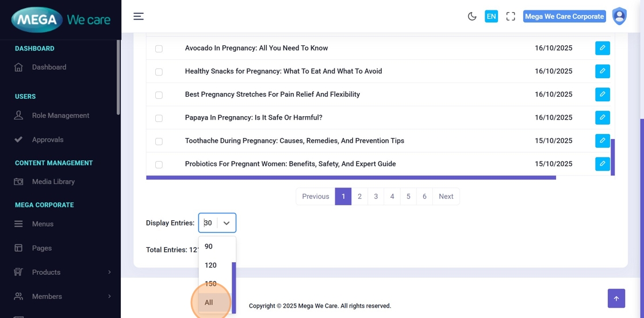Go to Role Management in sidebar
Screen dimensions: 644x318
(60, 116)
